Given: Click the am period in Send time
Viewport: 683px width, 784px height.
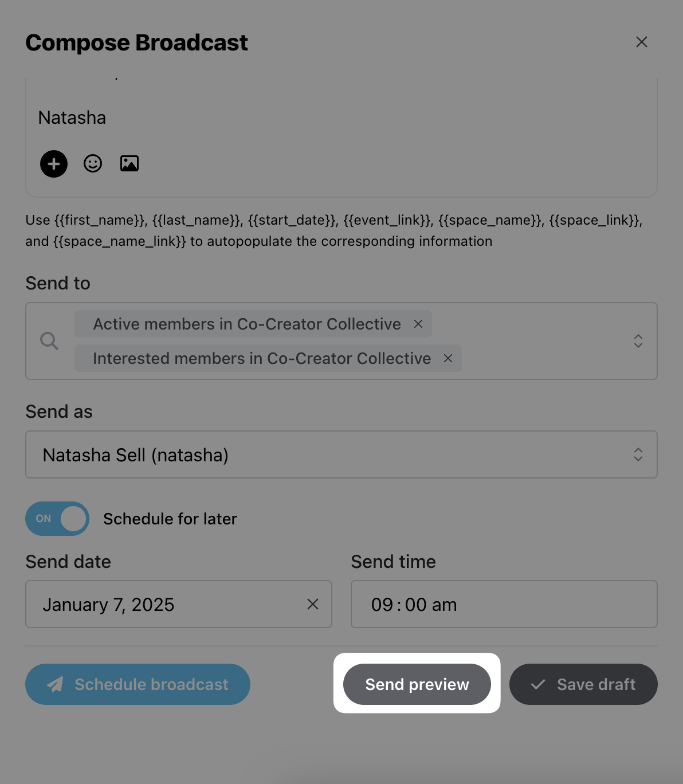Looking at the screenshot, I should pos(444,605).
